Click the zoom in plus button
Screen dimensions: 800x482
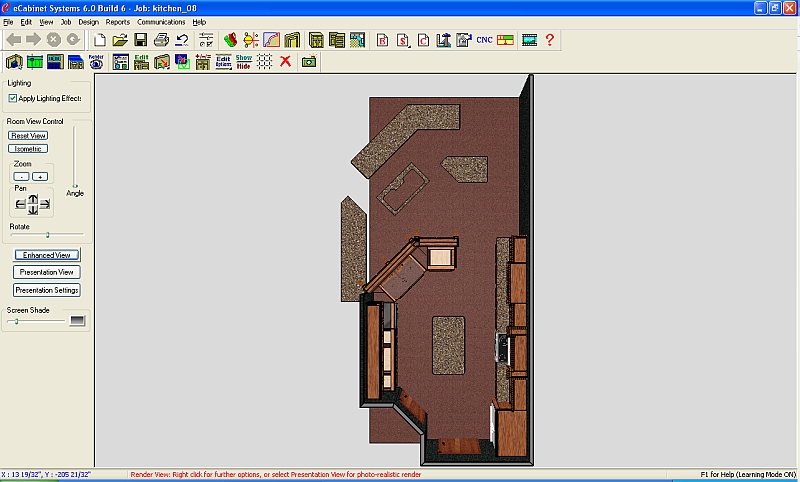40,176
